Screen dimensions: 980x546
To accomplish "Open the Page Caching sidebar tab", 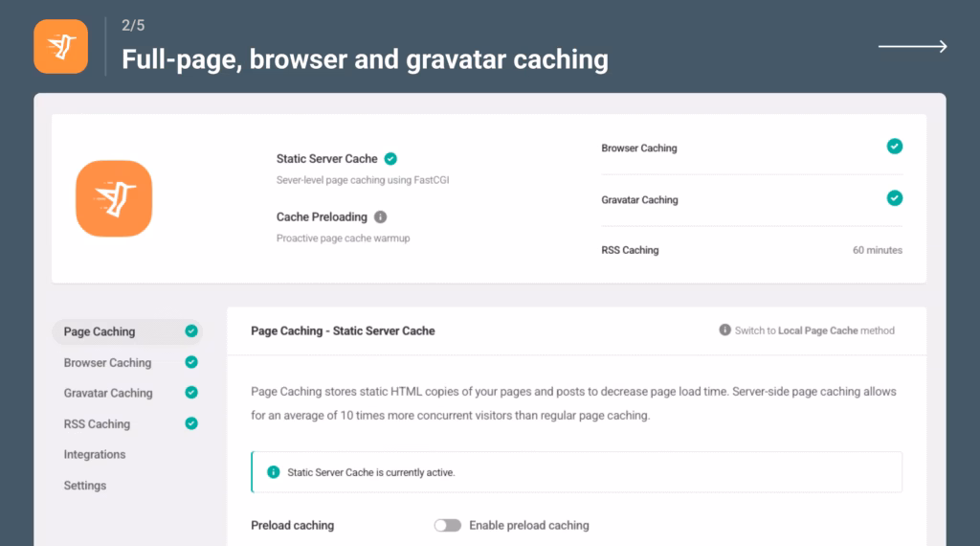I will (x=100, y=331).
